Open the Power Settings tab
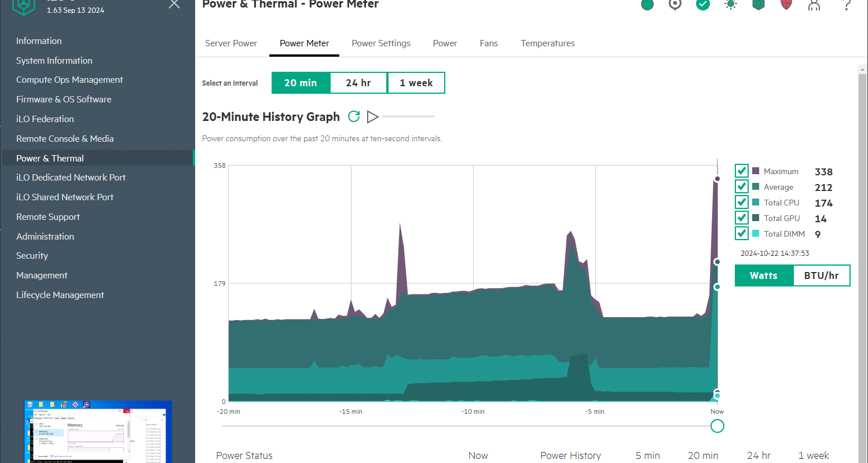The image size is (868, 463). coord(381,43)
